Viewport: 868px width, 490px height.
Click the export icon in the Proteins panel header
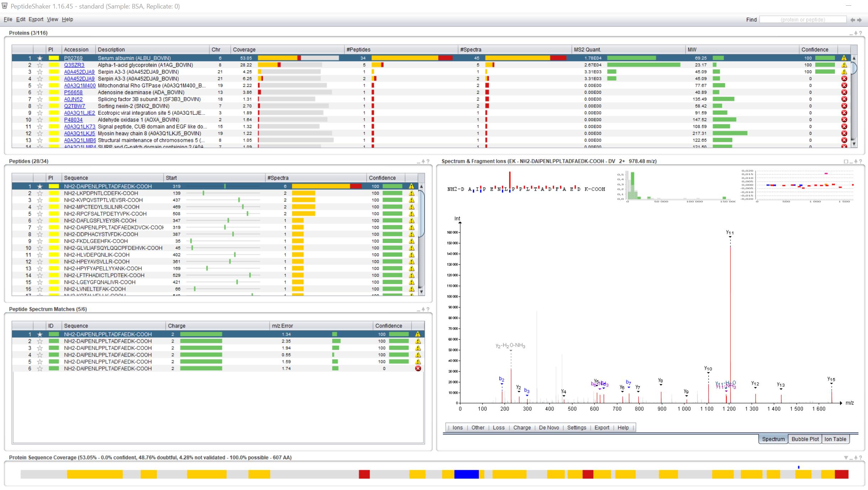coord(856,32)
